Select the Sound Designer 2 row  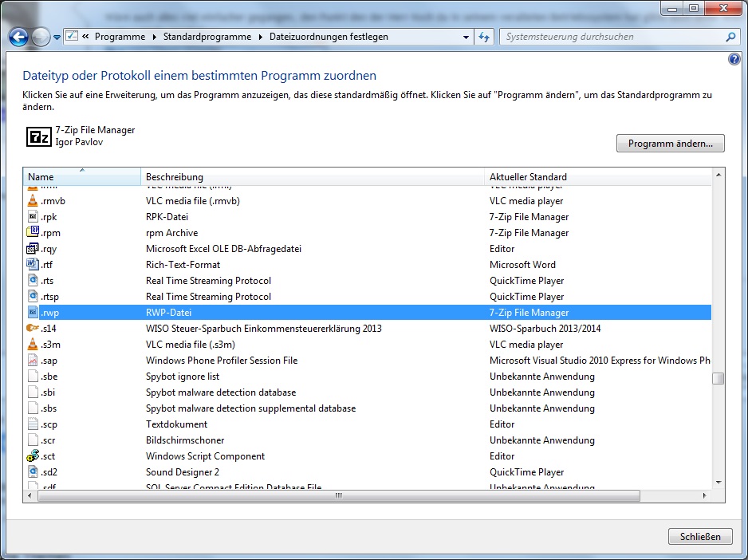tap(367, 472)
